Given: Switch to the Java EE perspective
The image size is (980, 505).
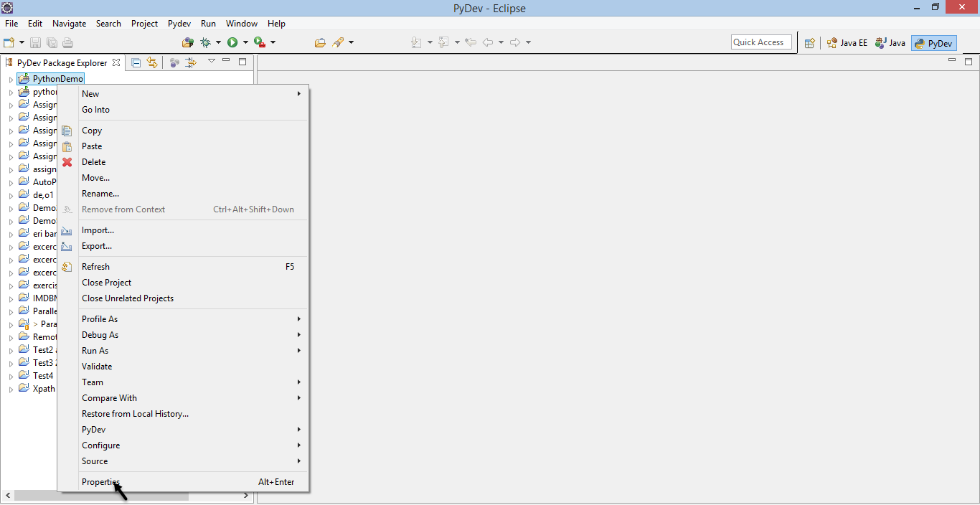Looking at the screenshot, I should point(847,43).
